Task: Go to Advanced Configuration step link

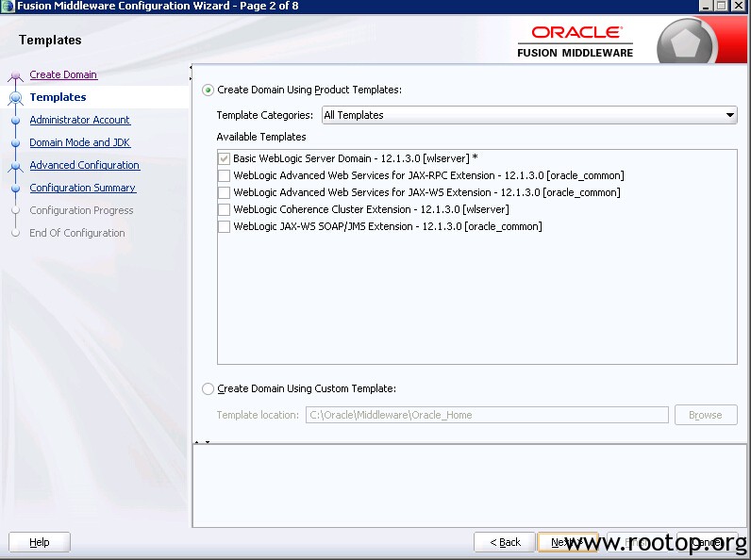Action: click(x=84, y=165)
